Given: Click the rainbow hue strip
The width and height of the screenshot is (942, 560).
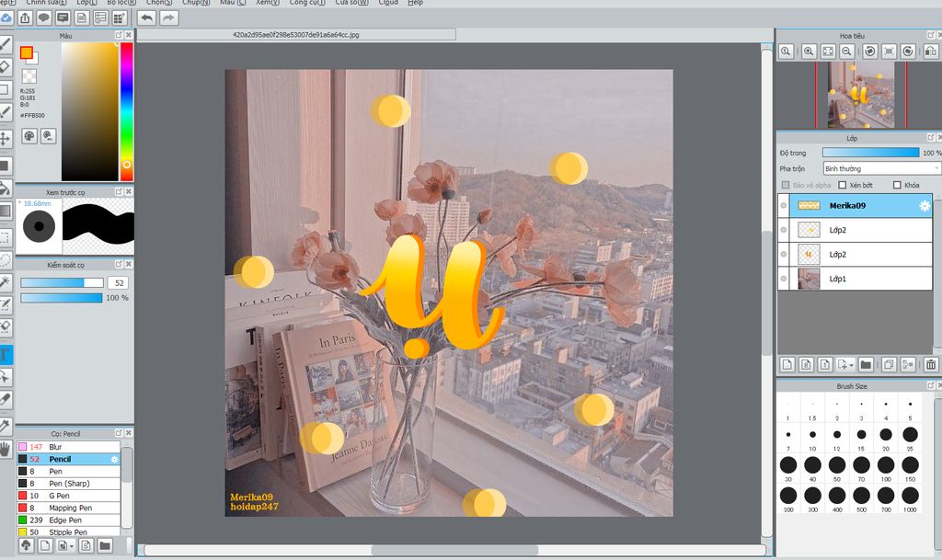Looking at the screenshot, I should click(x=127, y=111).
